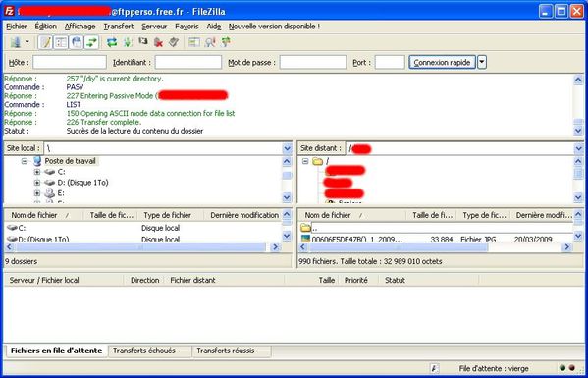Sort local files by Dernière modification

click(x=243, y=215)
